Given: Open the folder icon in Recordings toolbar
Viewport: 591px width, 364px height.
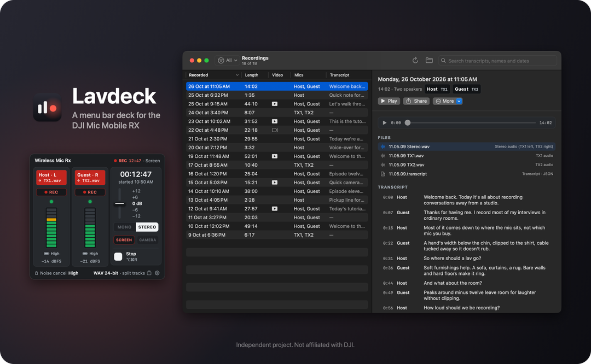Looking at the screenshot, I should point(429,60).
